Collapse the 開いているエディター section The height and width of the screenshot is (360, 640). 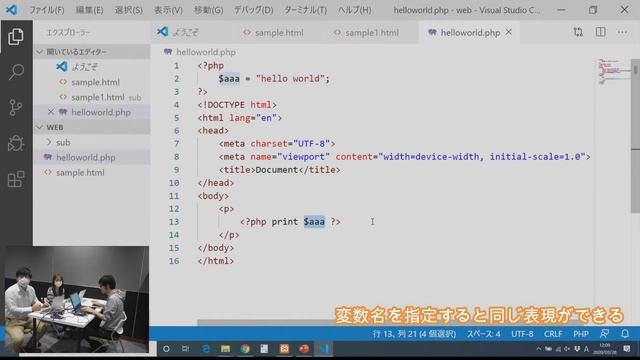pyautogui.click(x=91, y=51)
